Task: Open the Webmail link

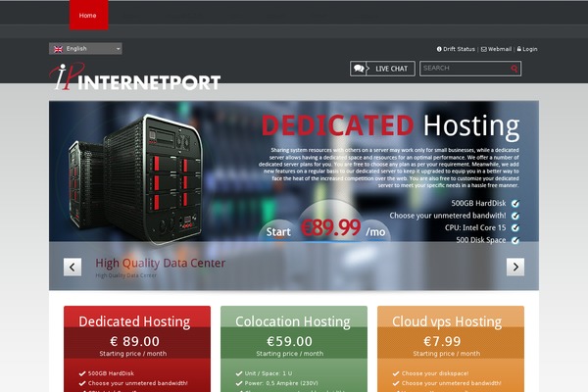Action: click(x=500, y=49)
